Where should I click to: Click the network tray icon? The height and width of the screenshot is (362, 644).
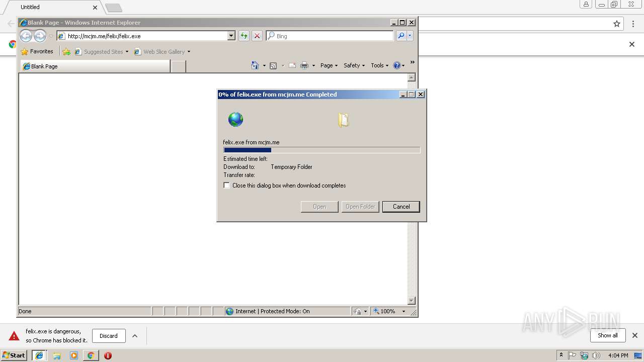(584, 355)
